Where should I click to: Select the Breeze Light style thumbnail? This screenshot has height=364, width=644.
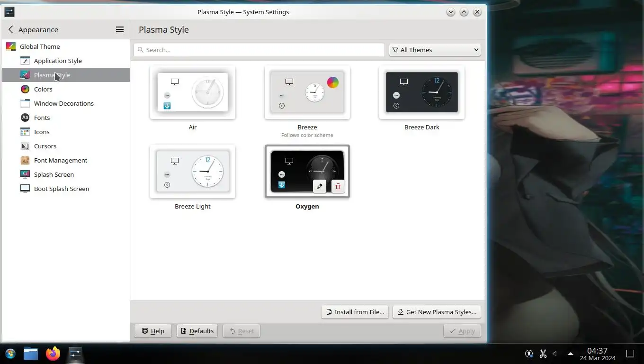[193, 172]
